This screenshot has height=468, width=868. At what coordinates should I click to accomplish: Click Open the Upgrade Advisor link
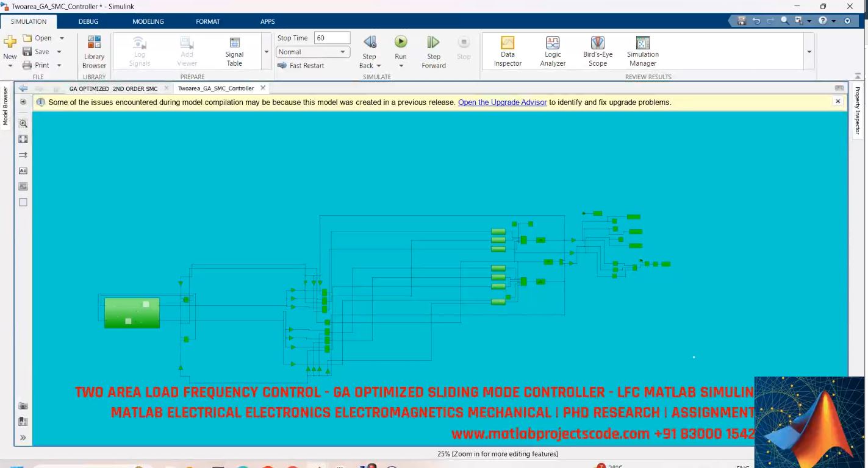[x=502, y=102]
